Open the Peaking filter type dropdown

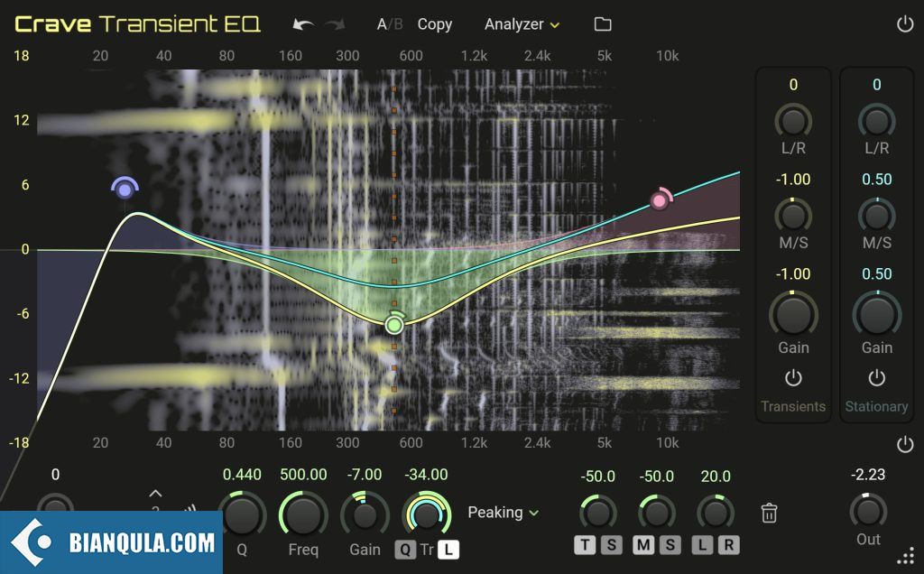coord(504,513)
